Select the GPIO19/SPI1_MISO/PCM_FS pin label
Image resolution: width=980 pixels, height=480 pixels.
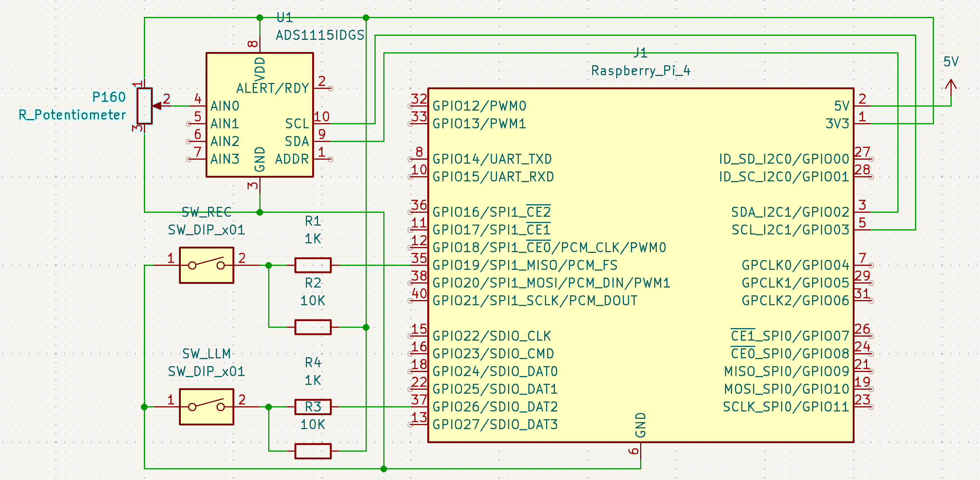point(525,265)
